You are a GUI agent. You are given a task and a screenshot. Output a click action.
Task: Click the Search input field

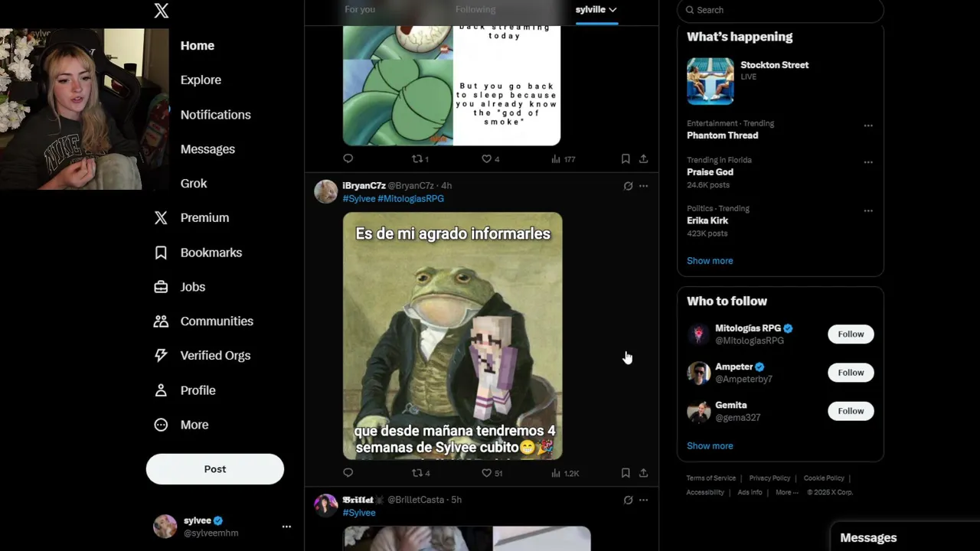(780, 10)
